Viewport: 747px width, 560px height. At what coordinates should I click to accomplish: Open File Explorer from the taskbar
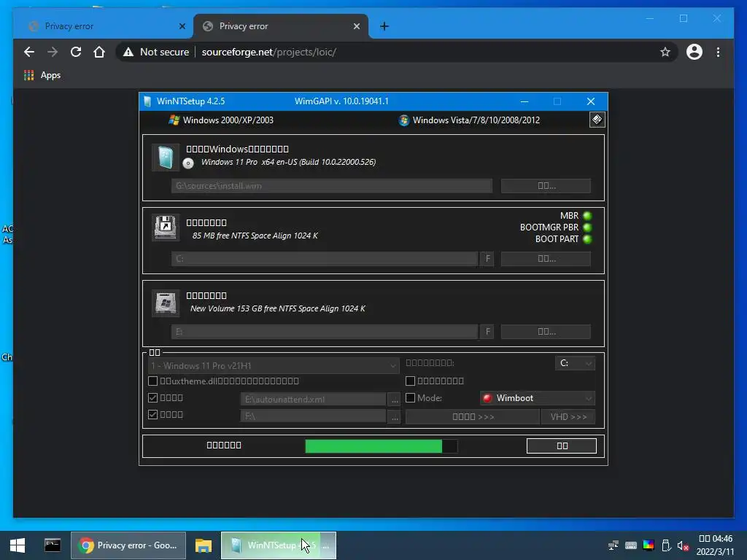click(x=204, y=545)
